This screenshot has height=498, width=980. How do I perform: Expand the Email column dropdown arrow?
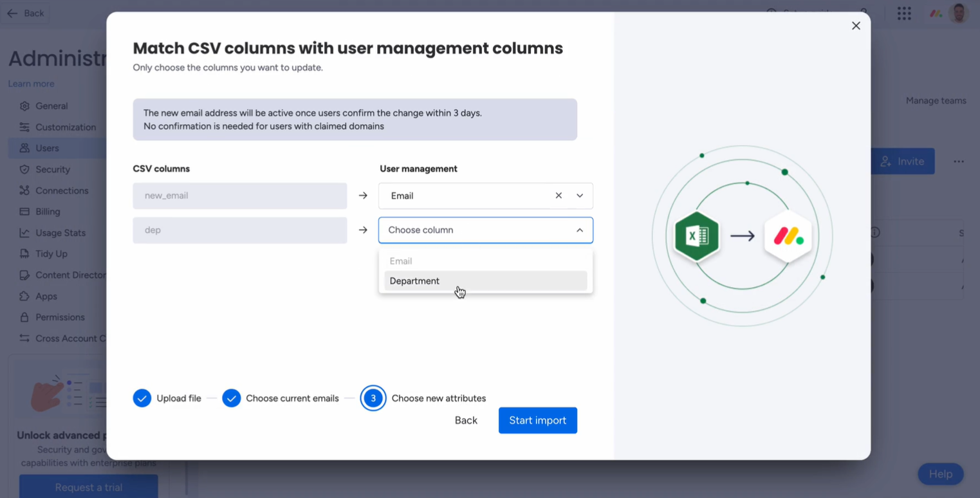click(580, 196)
